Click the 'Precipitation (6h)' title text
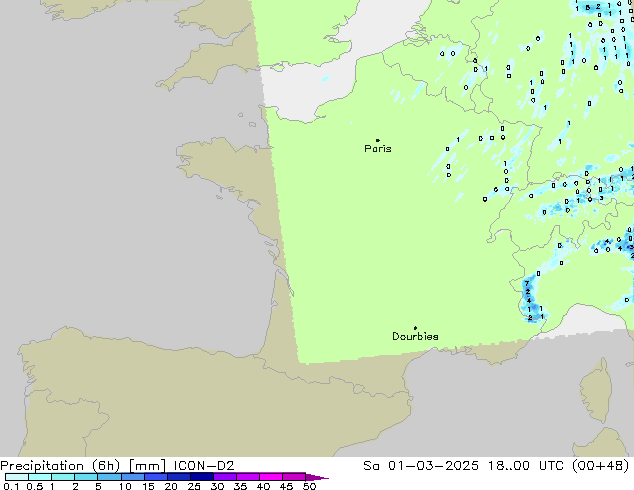This screenshot has height=490, width=634. click(60, 466)
